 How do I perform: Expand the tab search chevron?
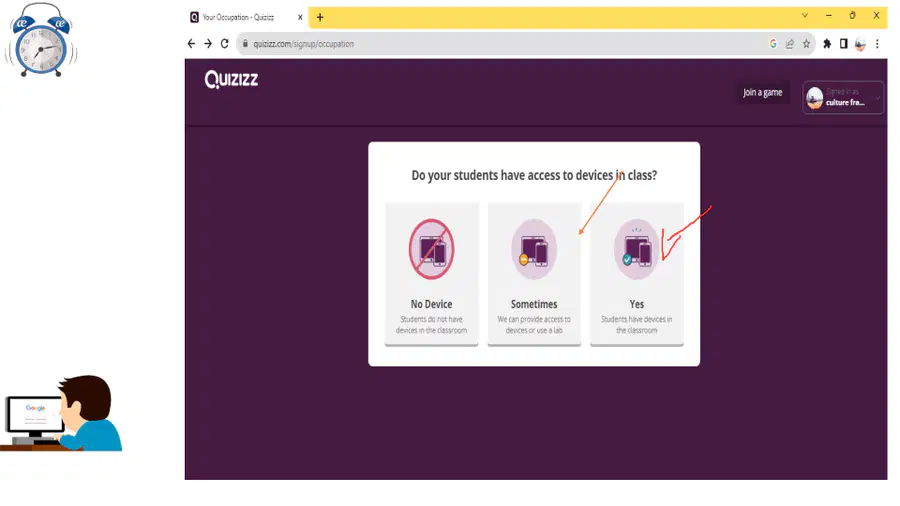[805, 15]
